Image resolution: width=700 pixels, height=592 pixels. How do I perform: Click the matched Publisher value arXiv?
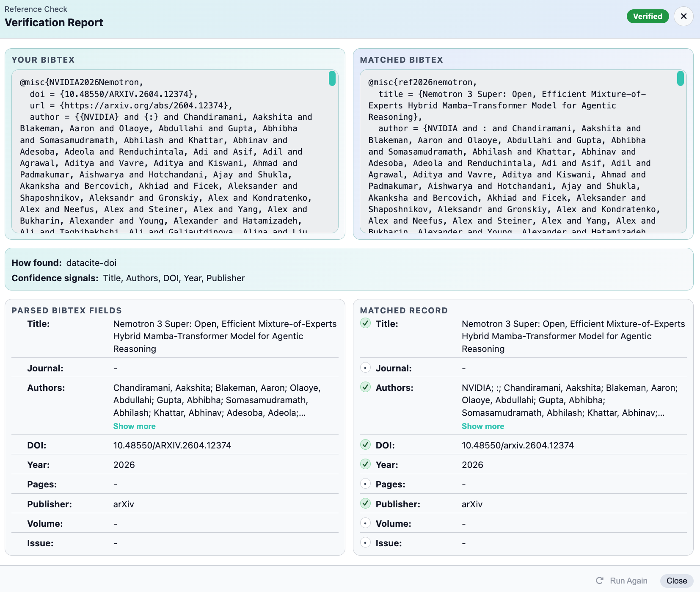click(472, 504)
